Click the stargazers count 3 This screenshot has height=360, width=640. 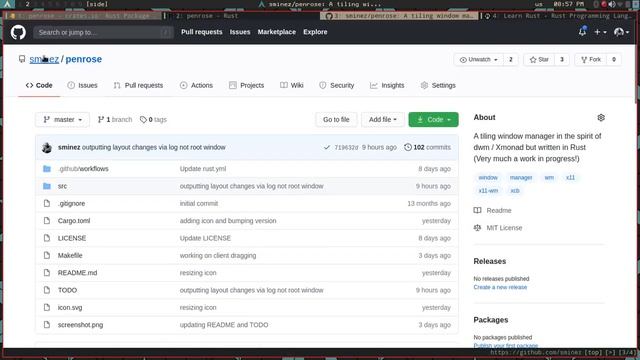(x=562, y=60)
